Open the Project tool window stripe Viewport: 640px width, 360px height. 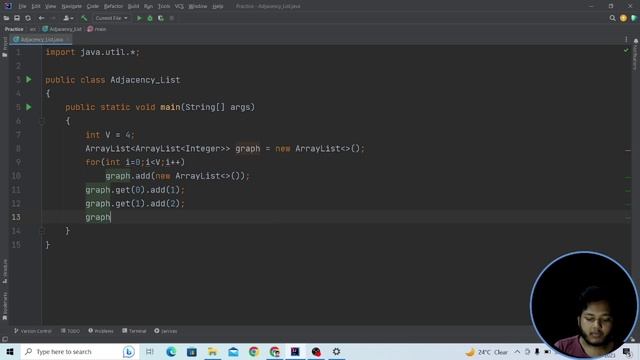tap(4, 47)
